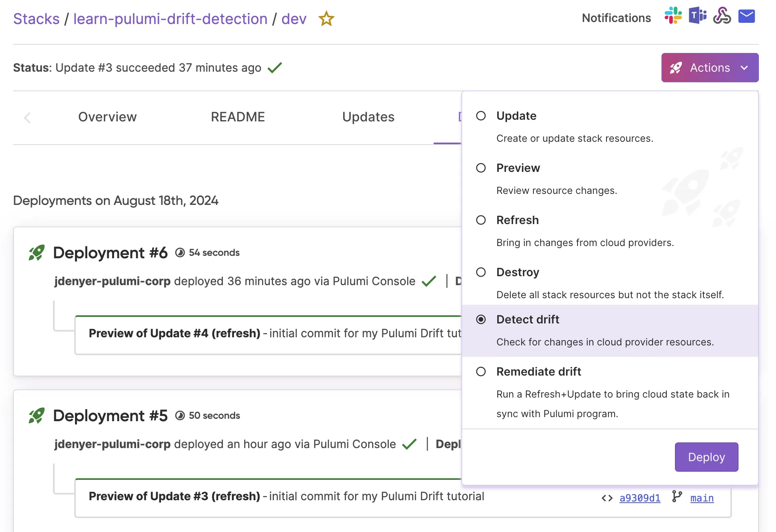Select the Remediate drift radio option
Screen dimensions: 776x532
point(481,372)
